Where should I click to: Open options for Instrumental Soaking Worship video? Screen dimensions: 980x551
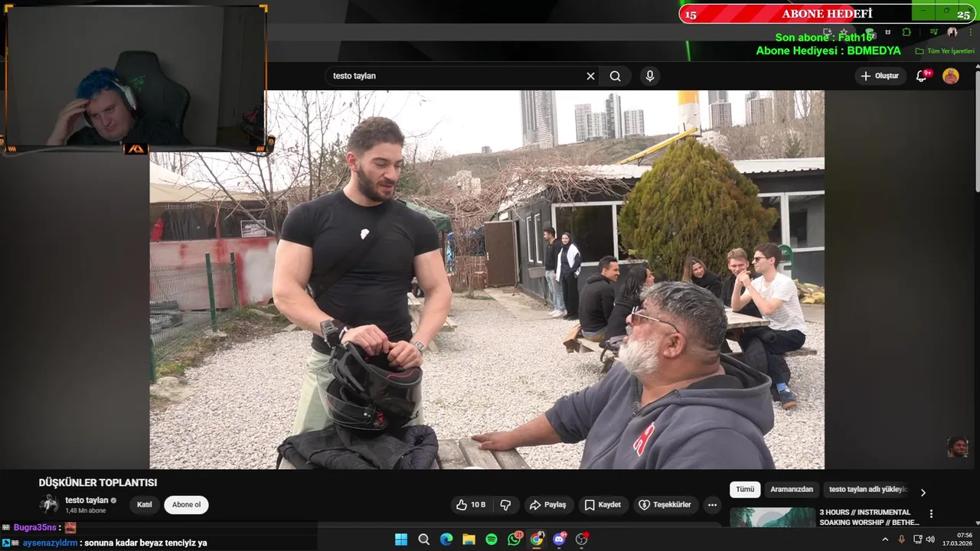(x=931, y=514)
